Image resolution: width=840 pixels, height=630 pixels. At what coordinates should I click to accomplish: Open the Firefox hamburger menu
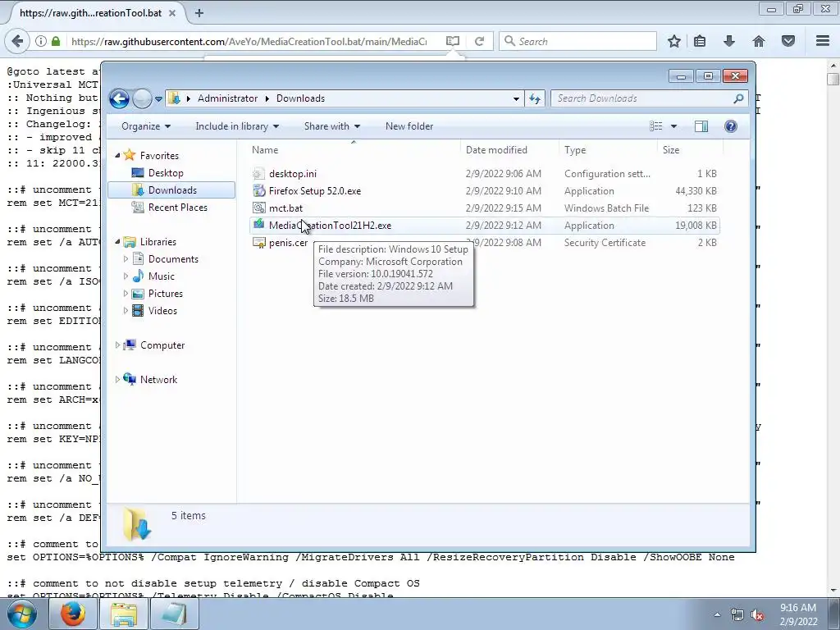point(823,41)
